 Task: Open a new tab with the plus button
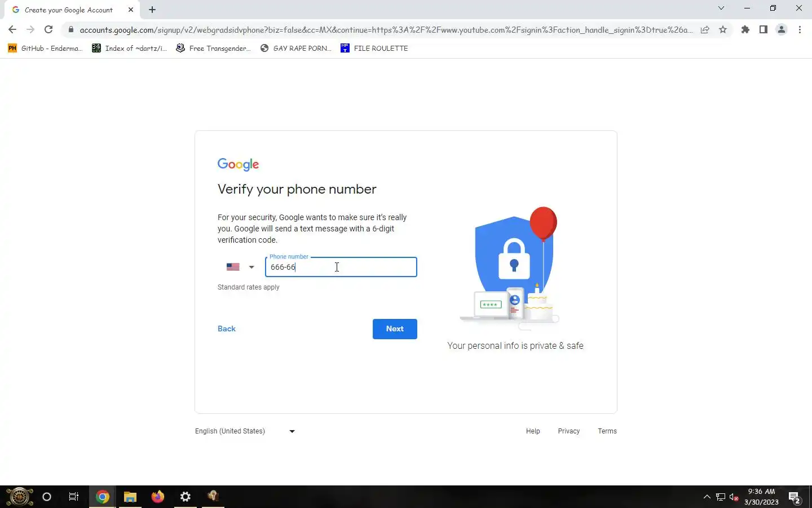152,10
